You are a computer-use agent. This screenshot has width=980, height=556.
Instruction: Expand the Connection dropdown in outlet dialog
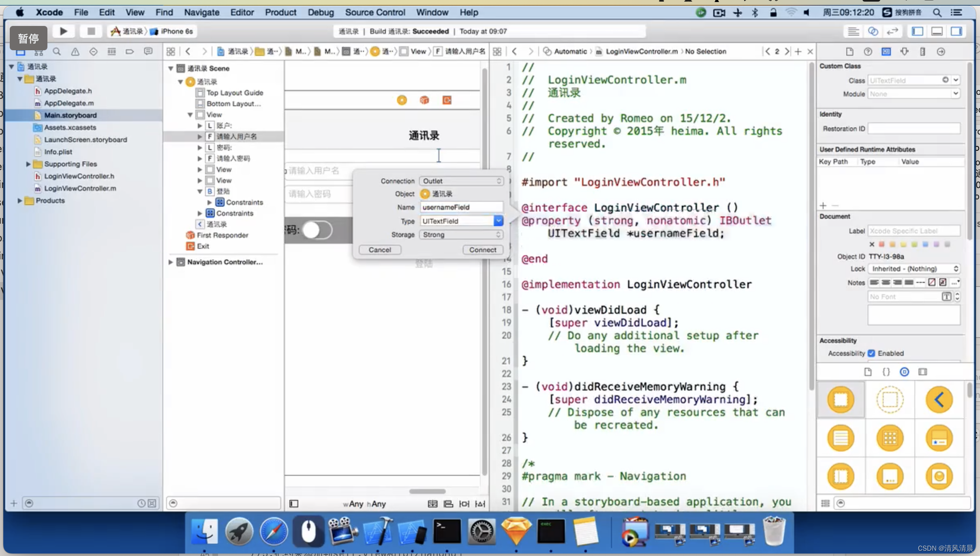pos(461,180)
